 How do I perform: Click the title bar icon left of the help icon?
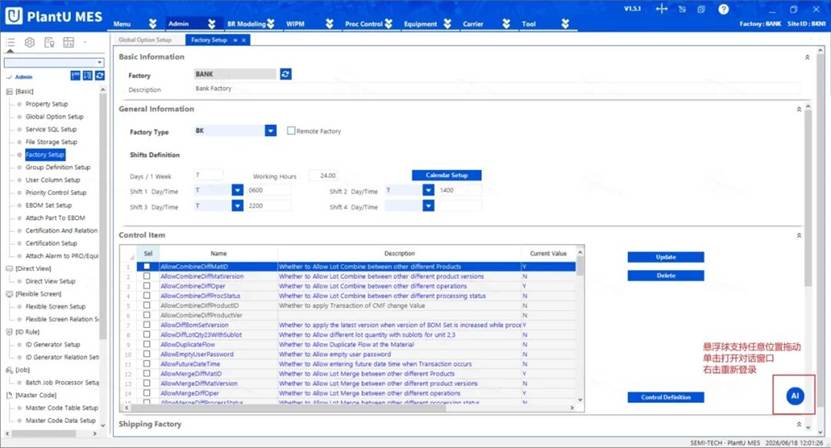tap(701, 9)
